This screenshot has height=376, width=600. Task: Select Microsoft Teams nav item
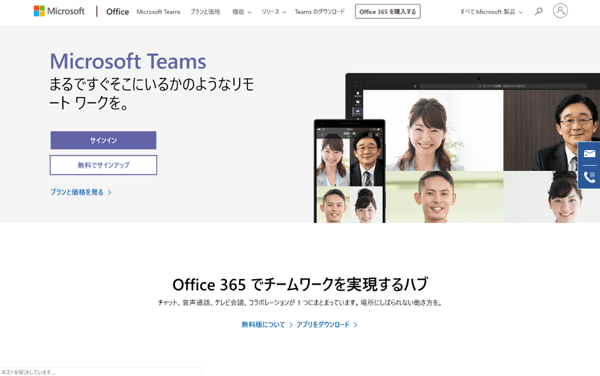coord(158,12)
